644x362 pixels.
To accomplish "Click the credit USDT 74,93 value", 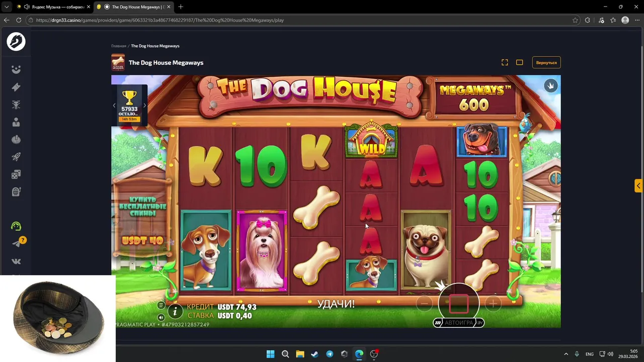I will (x=237, y=307).
